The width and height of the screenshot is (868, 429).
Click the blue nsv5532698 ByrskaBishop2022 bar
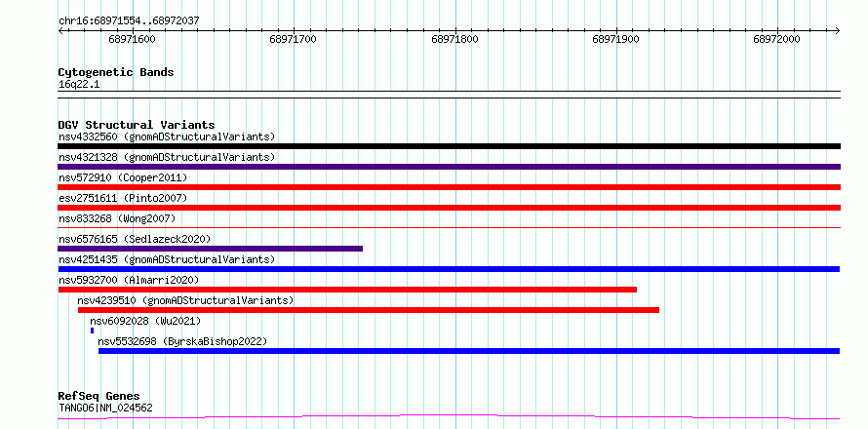click(469, 351)
